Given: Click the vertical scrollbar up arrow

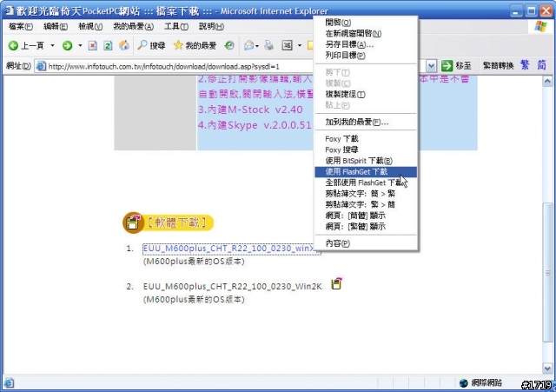Looking at the screenshot, I should pos(547,82).
